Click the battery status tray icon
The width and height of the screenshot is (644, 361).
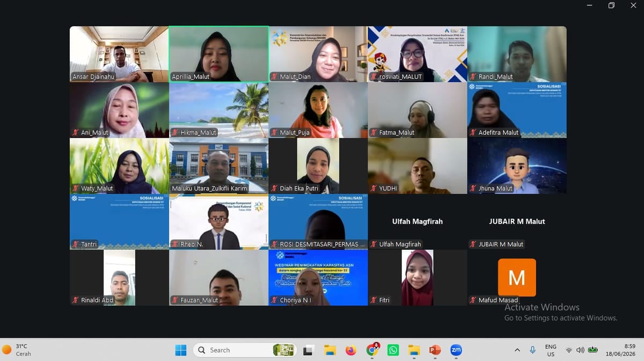pos(593,350)
